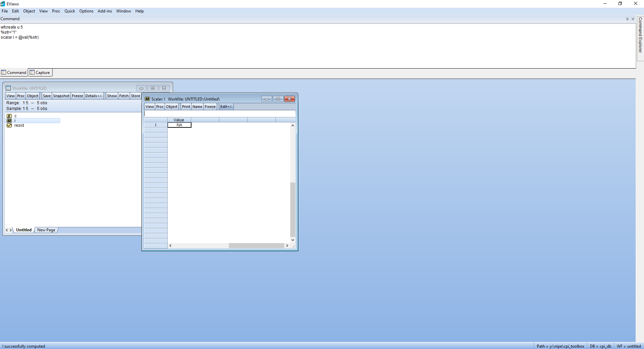
Task: Click the Workfile window title icon
Action: [8, 88]
